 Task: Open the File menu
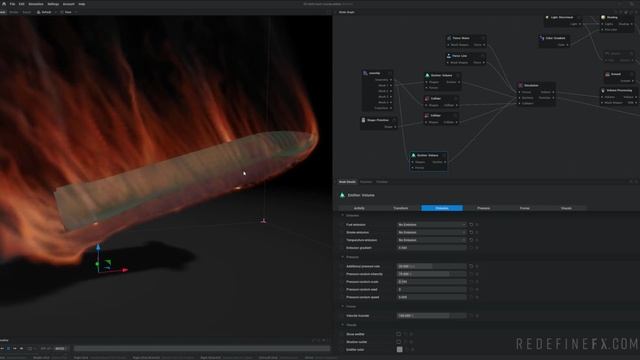coord(12,4)
